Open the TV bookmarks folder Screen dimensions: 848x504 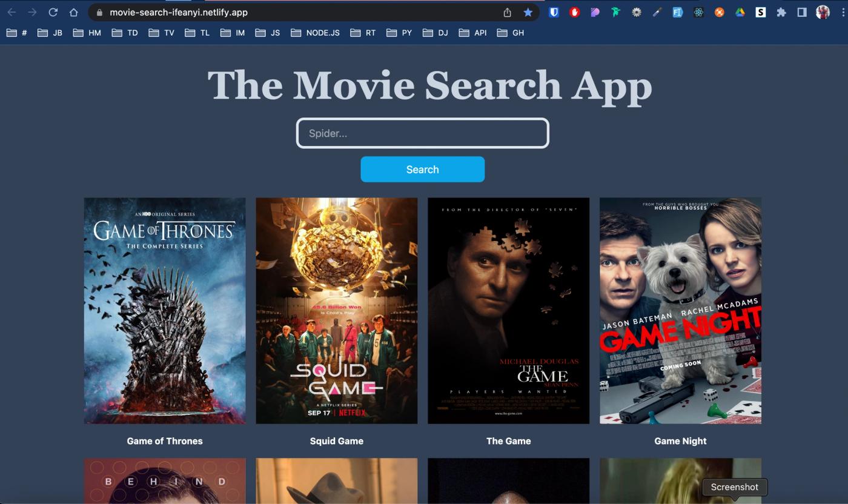161,33
